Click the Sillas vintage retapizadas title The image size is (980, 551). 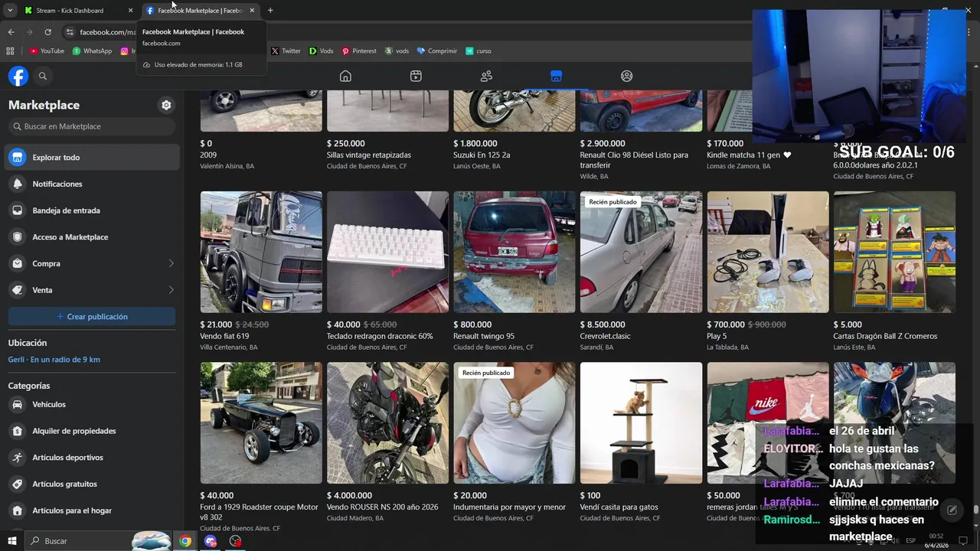pos(369,155)
